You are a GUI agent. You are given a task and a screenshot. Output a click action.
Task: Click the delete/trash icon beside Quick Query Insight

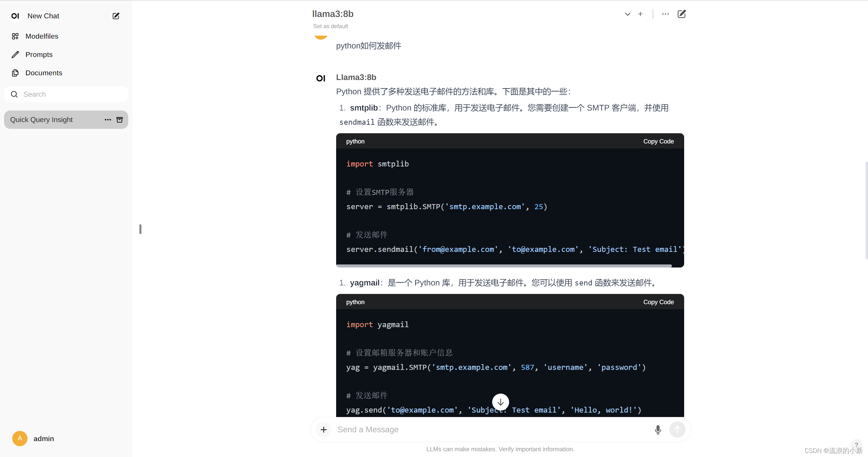[x=119, y=119]
